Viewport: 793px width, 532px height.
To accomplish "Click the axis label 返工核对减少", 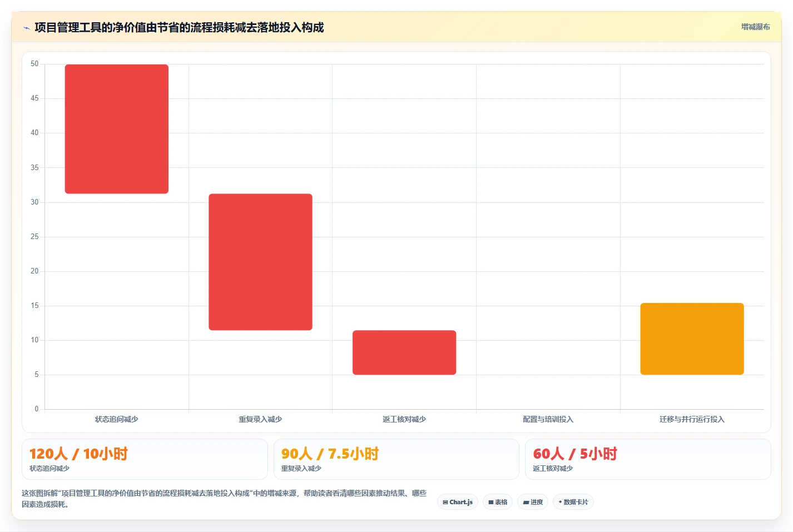I will pos(404,419).
